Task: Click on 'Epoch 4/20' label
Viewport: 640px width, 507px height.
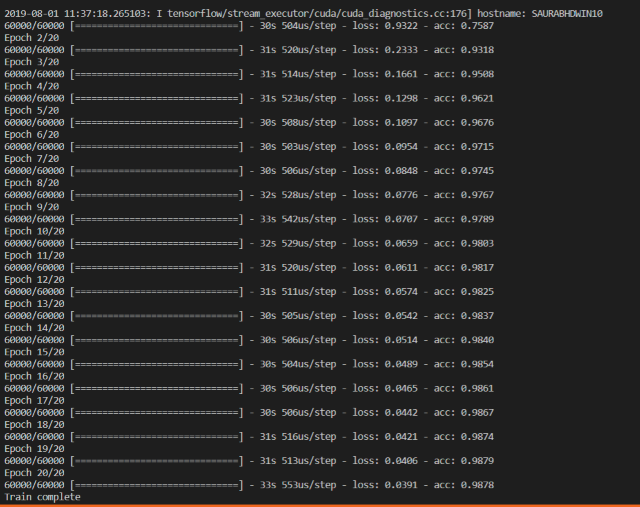Action: click(x=32, y=86)
